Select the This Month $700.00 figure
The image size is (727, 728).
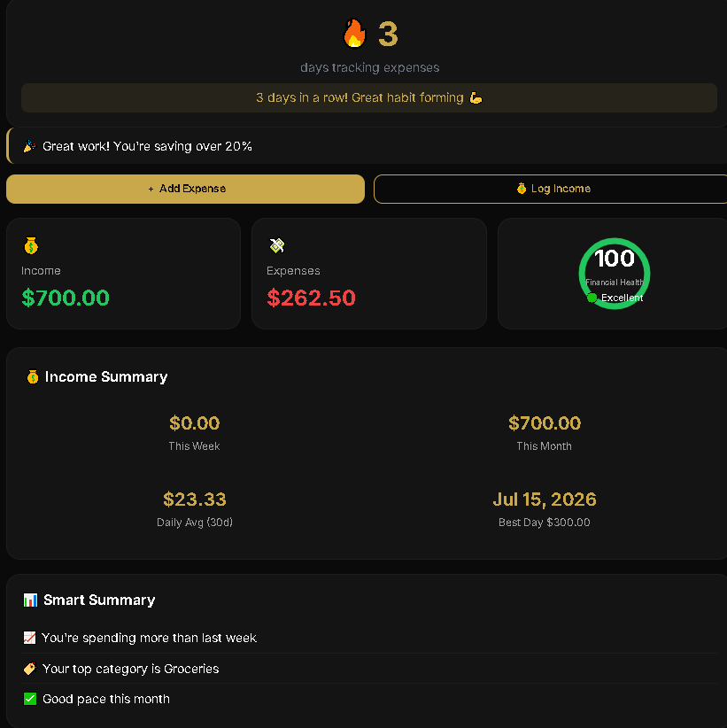point(545,423)
